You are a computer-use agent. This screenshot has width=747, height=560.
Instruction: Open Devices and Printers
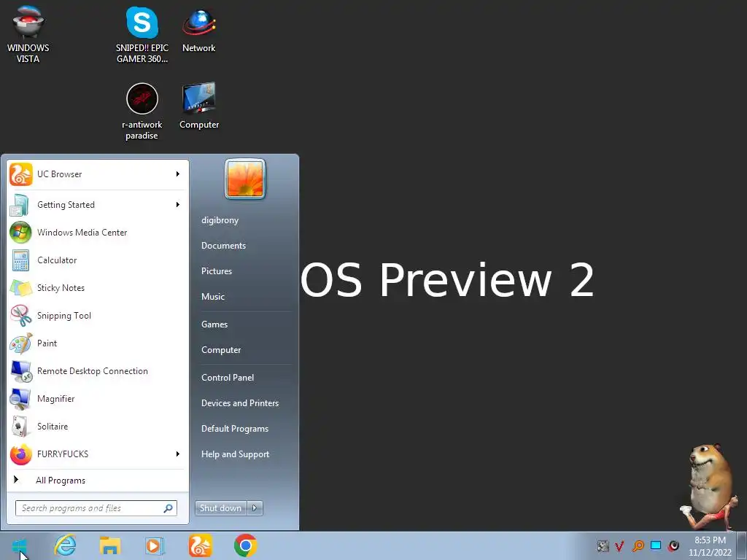pyautogui.click(x=239, y=402)
